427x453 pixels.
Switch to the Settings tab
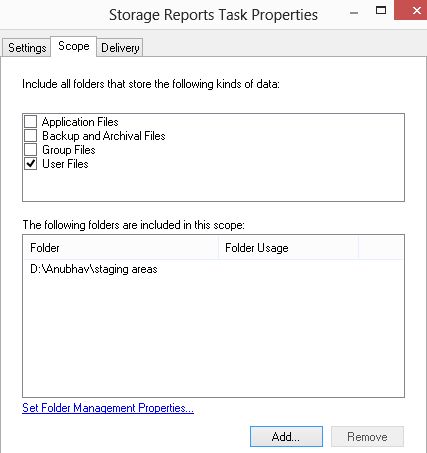(27, 48)
